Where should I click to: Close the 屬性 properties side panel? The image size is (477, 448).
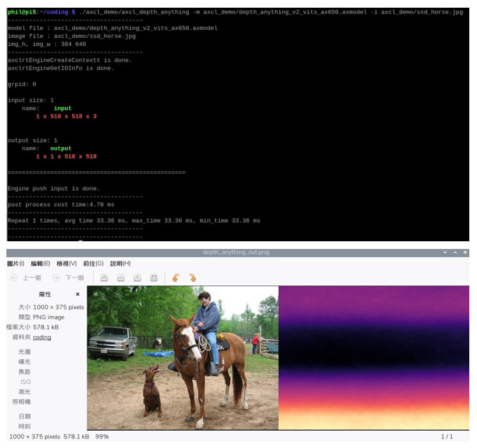tap(77, 294)
